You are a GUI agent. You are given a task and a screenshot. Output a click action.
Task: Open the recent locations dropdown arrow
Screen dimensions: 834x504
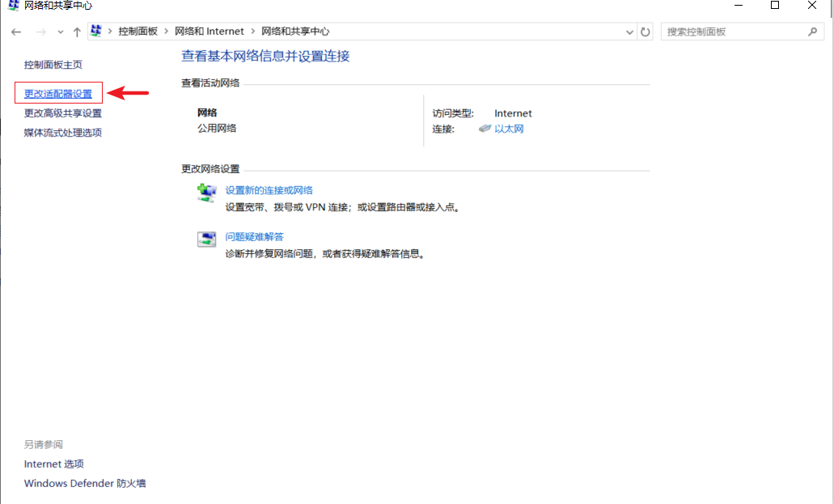click(60, 32)
